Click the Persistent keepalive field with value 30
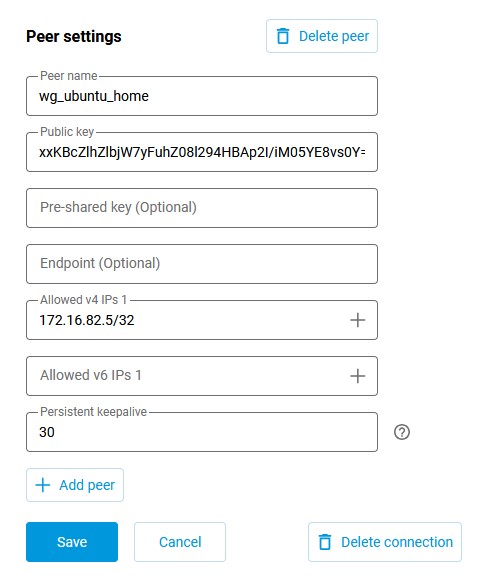Viewport: 487px width, 586px height. [202, 432]
